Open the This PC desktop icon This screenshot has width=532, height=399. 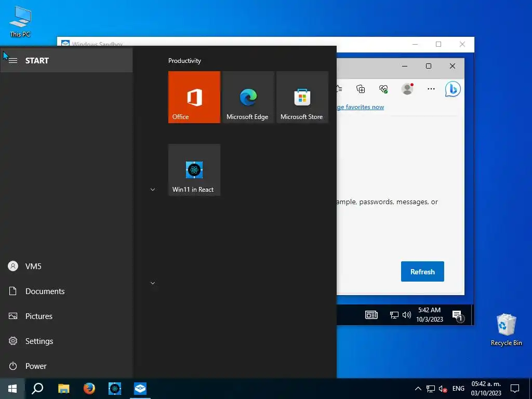pyautogui.click(x=20, y=22)
